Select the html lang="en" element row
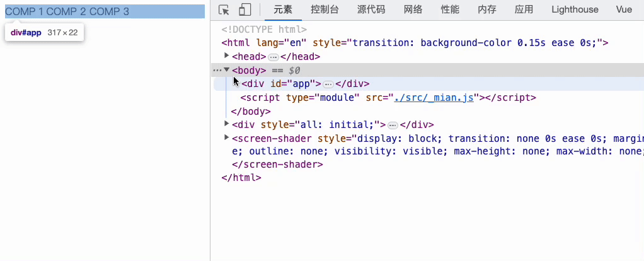The image size is (644, 261). click(x=415, y=43)
